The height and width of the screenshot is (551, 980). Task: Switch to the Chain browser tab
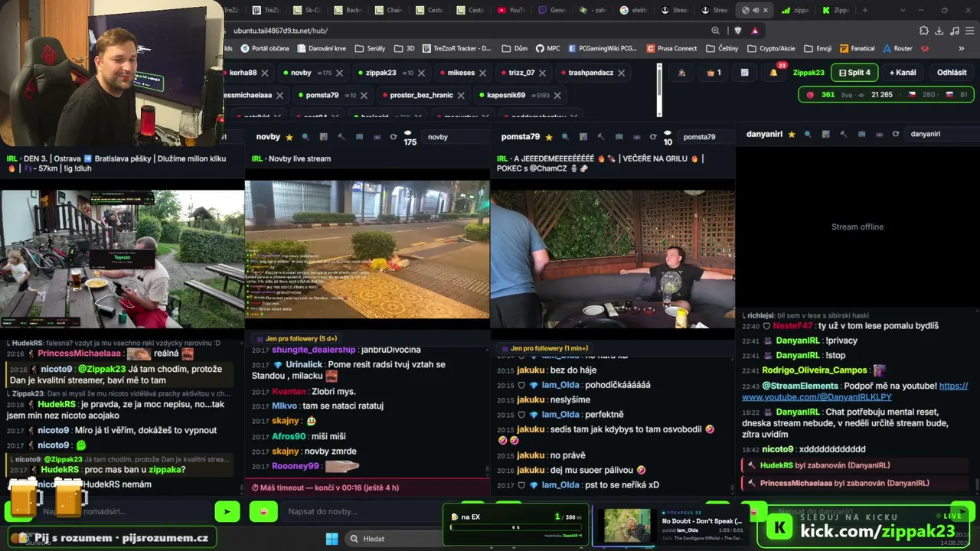(x=388, y=10)
